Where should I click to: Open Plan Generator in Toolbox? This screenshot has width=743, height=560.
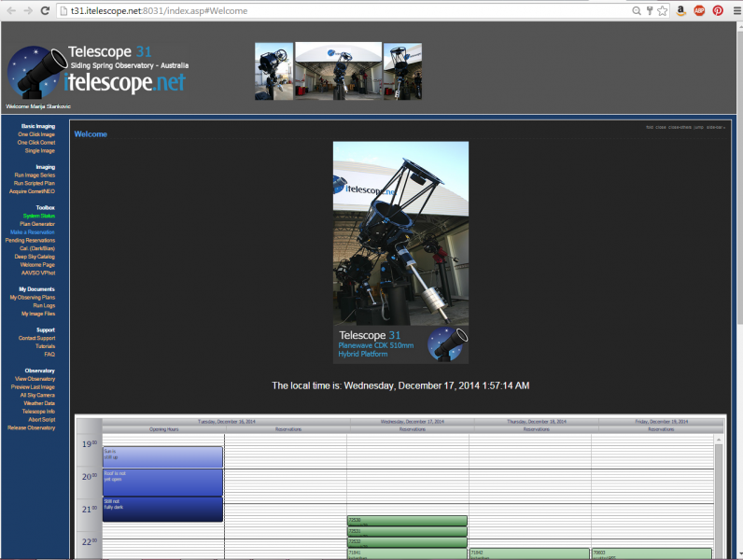[x=37, y=224]
